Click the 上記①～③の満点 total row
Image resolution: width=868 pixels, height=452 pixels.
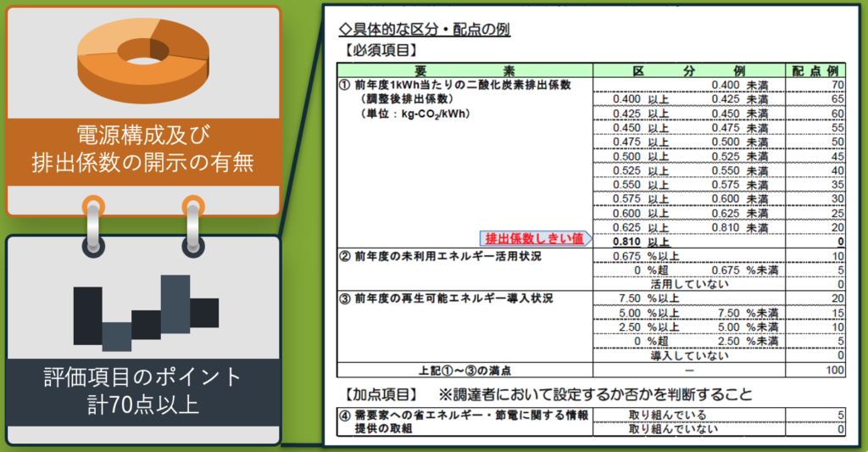464,370
